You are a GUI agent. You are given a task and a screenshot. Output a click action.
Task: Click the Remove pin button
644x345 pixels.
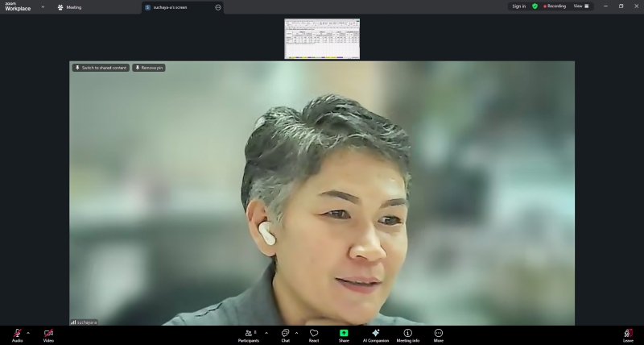tap(149, 68)
